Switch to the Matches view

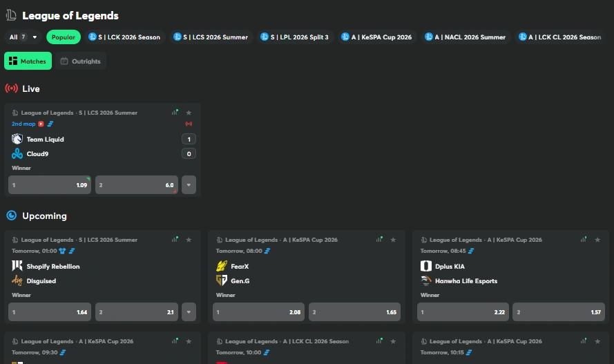tap(28, 61)
